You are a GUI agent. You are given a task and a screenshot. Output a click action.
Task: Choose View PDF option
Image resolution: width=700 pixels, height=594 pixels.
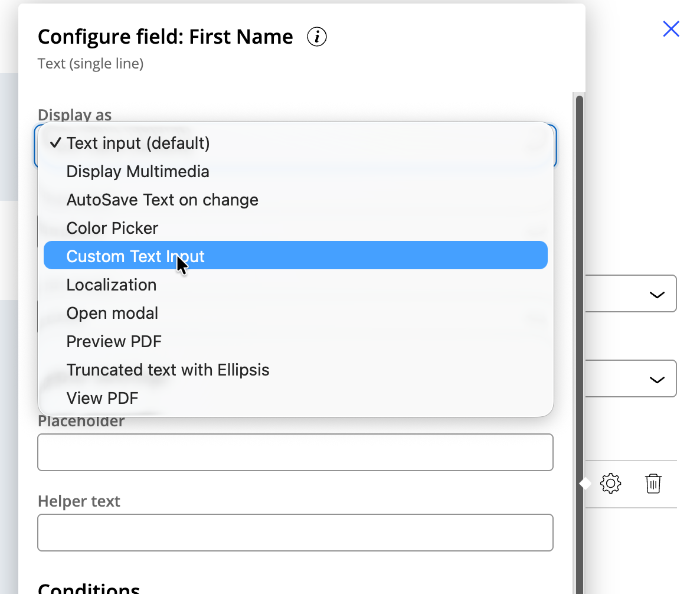(102, 398)
